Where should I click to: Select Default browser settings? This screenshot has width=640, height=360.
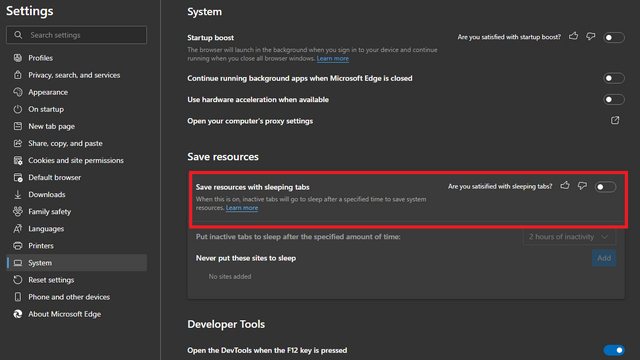[x=77, y=178]
